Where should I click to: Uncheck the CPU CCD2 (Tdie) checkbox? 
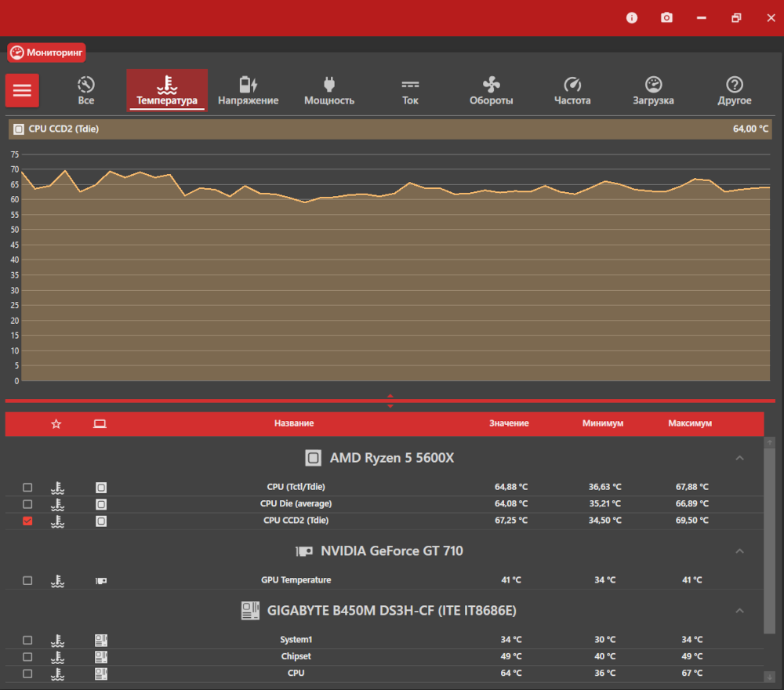coord(27,521)
